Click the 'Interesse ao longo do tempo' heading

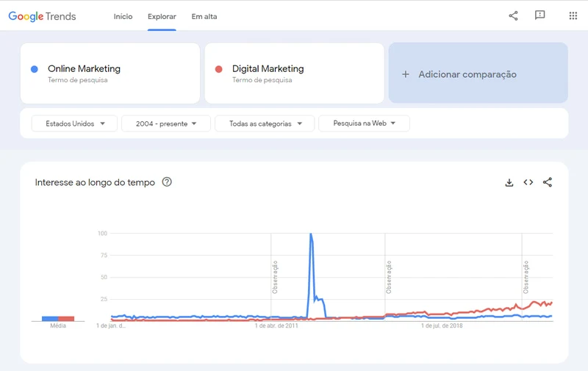click(95, 182)
